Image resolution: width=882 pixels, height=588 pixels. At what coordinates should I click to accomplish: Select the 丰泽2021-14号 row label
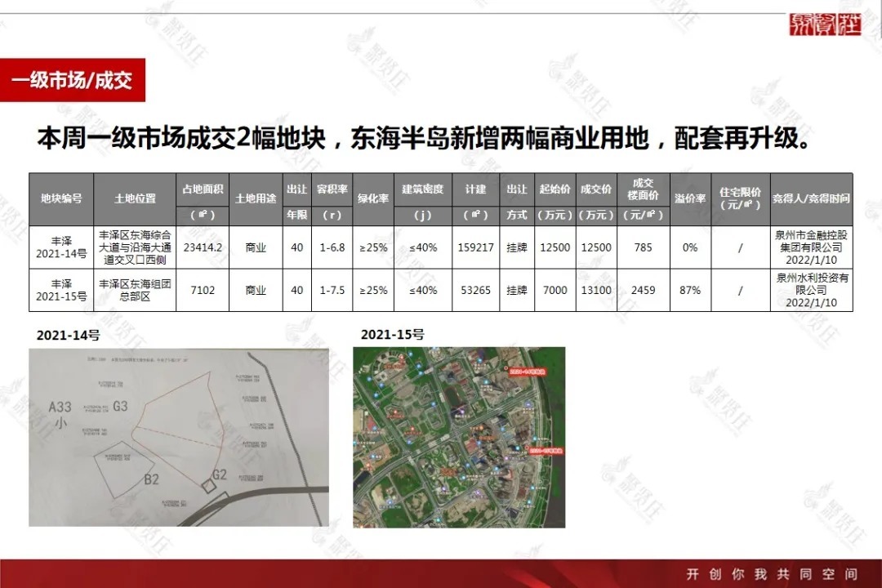(x=61, y=247)
